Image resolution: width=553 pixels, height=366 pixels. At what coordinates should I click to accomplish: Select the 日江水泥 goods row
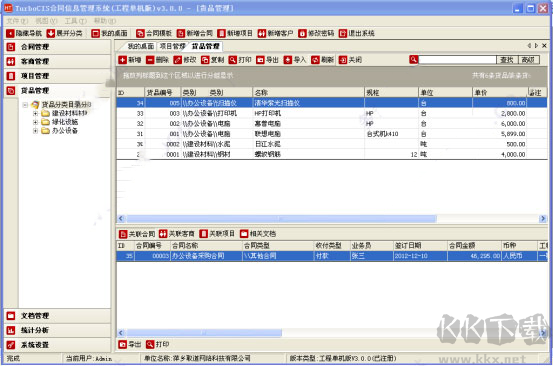(x=332, y=144)
